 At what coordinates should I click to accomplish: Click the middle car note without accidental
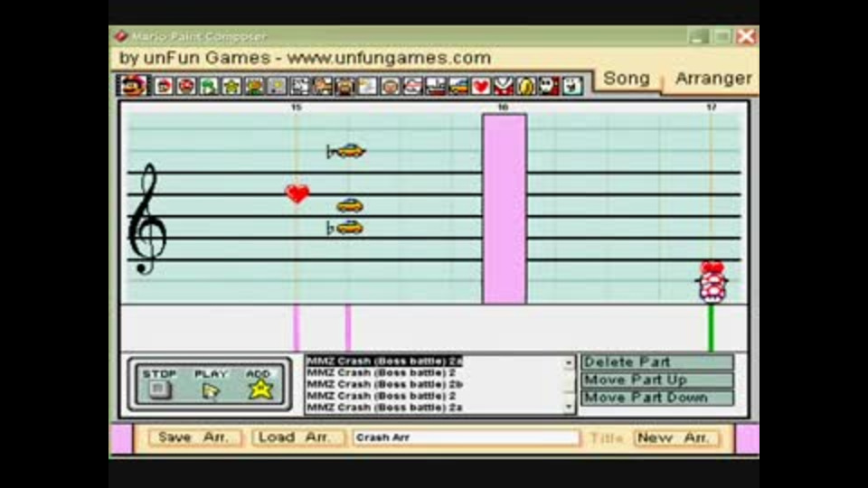[x=350, y=205]
